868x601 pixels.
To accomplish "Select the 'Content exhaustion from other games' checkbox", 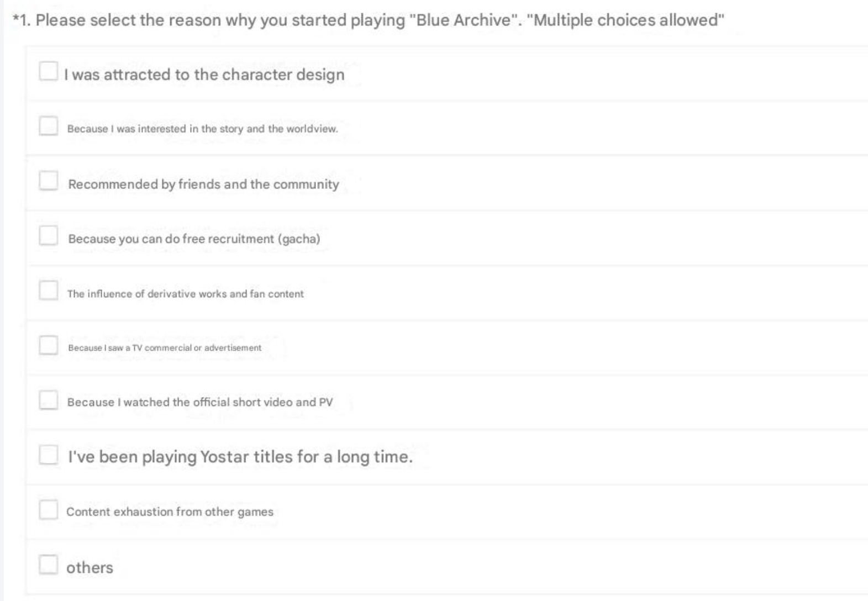I will 49,510.
